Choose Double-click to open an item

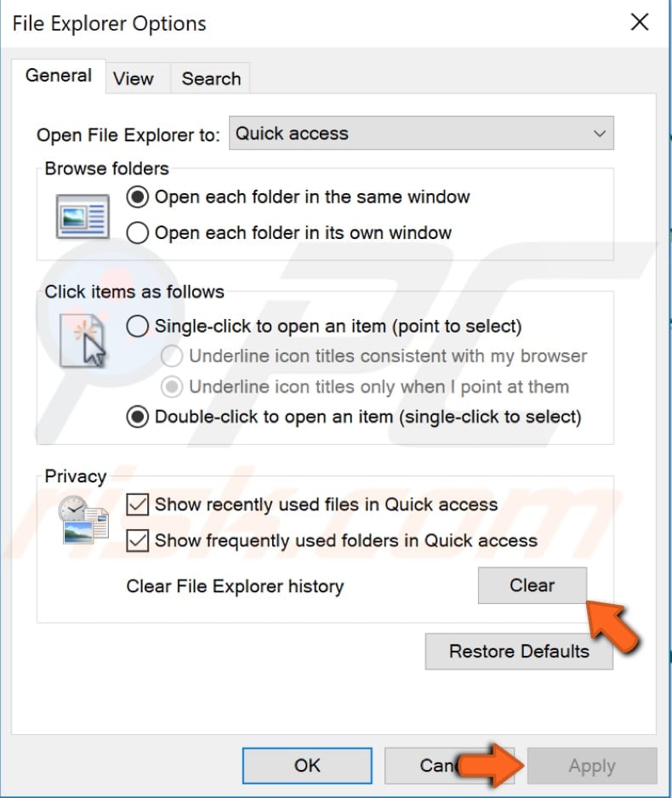(137, 417)
